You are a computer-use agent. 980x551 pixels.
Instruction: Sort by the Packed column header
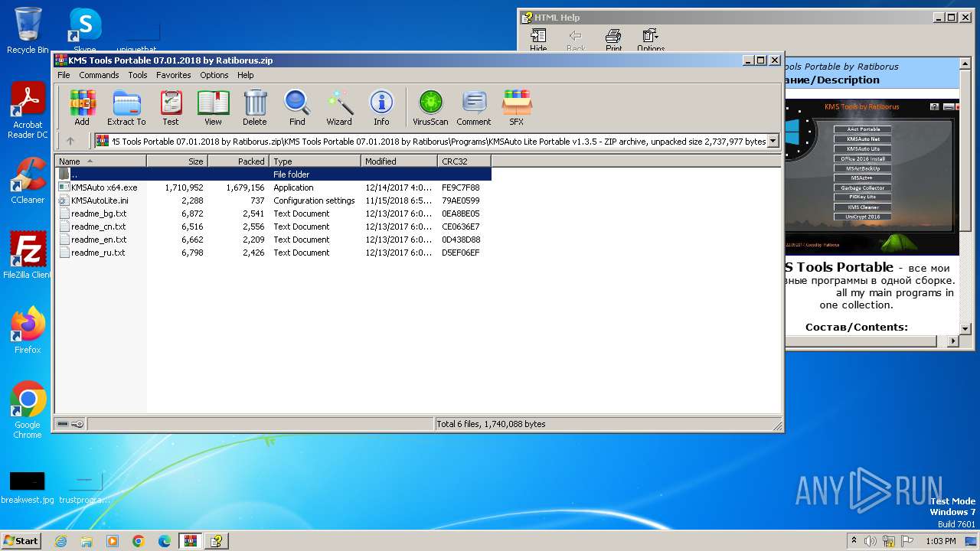[x=239, y=161]
